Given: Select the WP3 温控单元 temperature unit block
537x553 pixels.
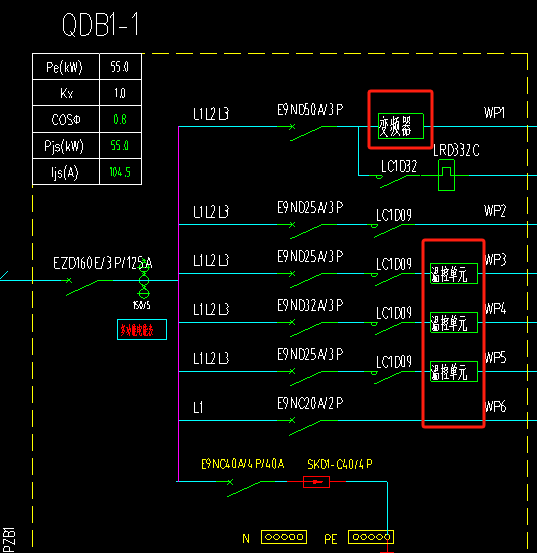Looking at the screenshot, I should 454,274.
